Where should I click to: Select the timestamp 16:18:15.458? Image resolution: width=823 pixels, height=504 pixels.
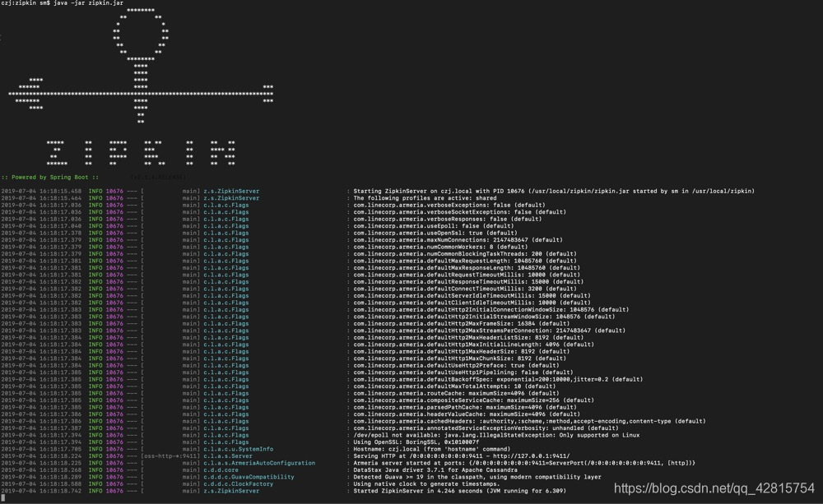click(x=60, y=192)
